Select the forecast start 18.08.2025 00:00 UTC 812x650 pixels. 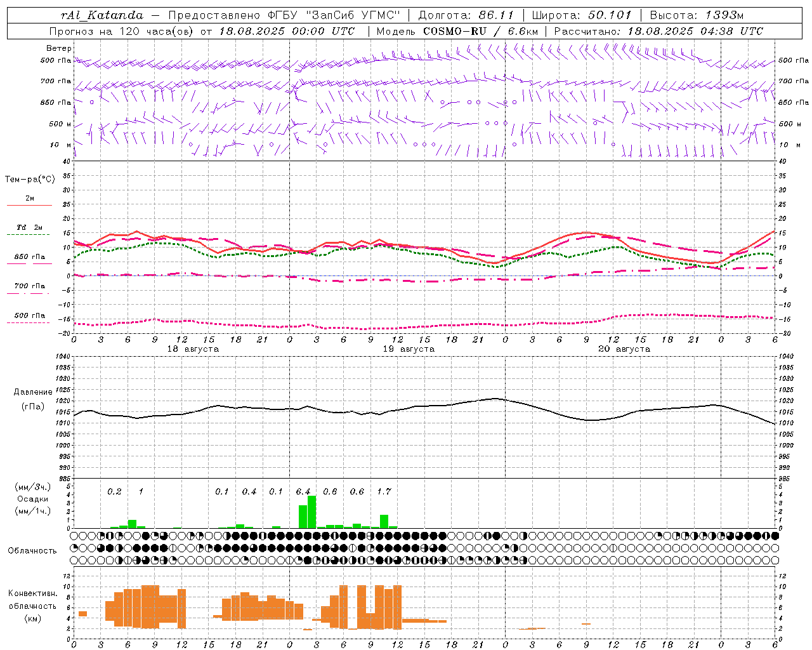[x=287, y=31]
